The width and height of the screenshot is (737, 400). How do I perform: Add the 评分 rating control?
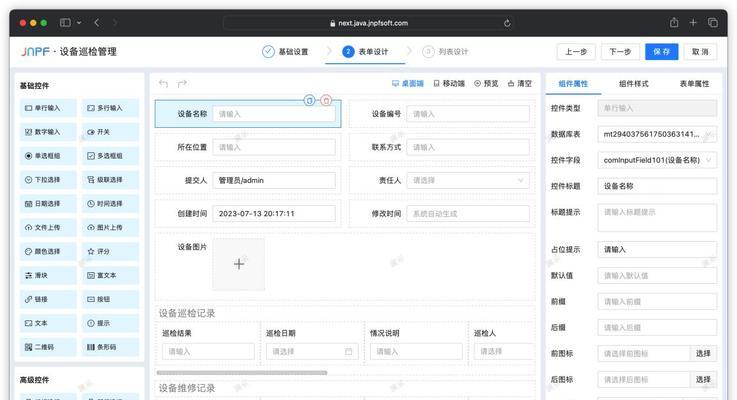coord(110,251)
